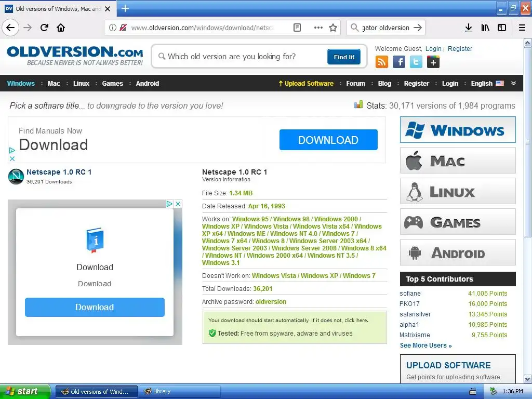Select the Mac nav menu item
Viewport: 532px width, 399px height.
tap(54, 84)
